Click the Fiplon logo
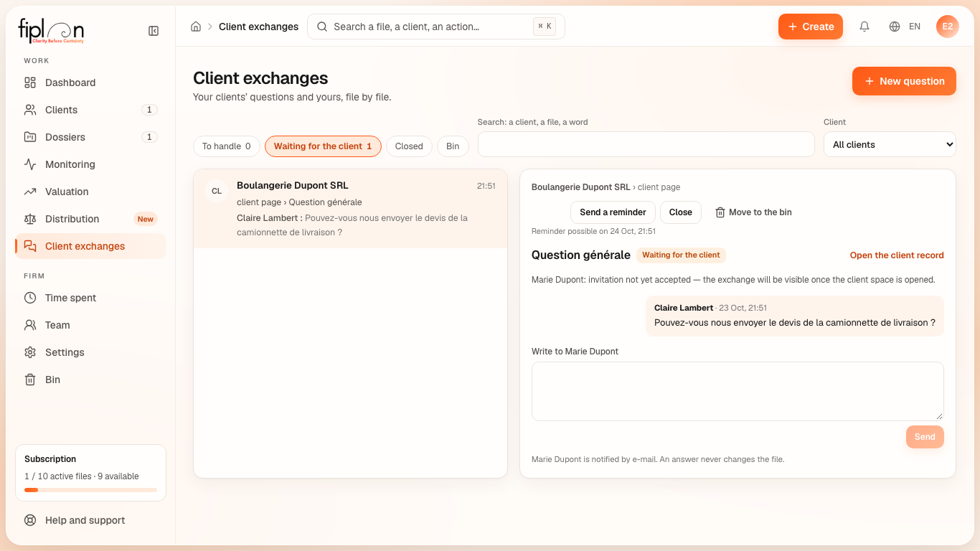Viewport: 980px width, 551px height. coord(51,31)
